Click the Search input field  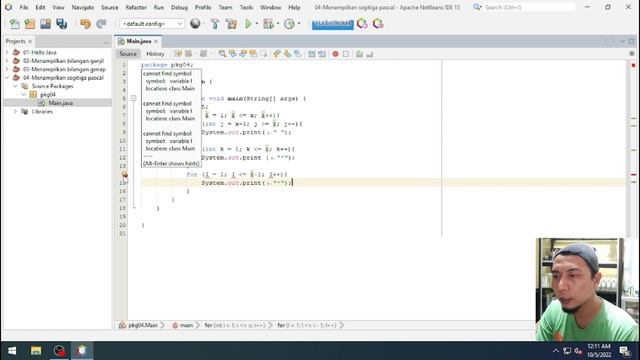(529, 7)
